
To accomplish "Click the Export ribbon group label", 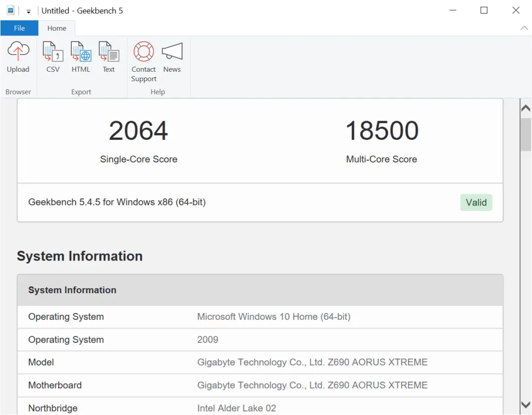I will point(81,92).
